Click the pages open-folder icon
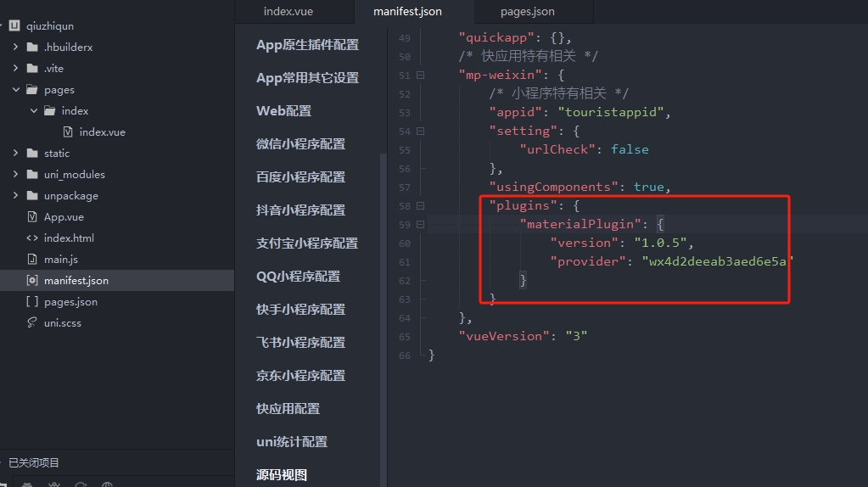This screenshot has width=868, height=487. [x=32, y=90]
